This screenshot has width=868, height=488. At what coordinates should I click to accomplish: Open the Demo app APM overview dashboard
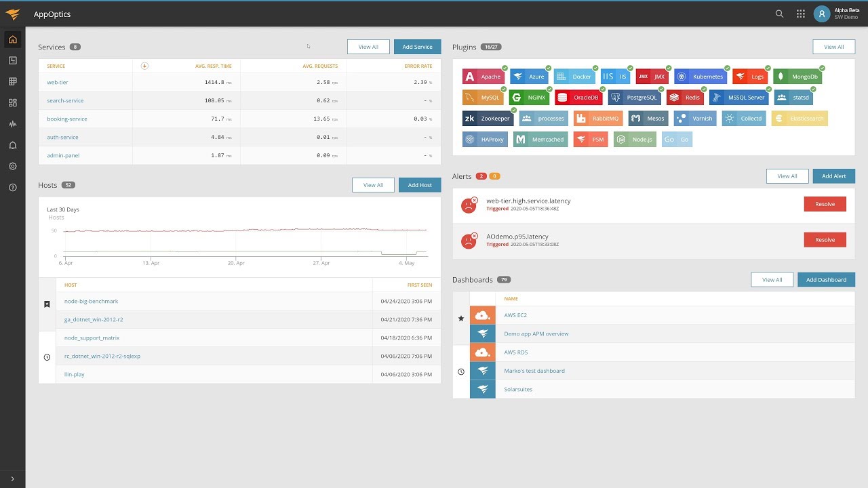(x=536, y=333)
